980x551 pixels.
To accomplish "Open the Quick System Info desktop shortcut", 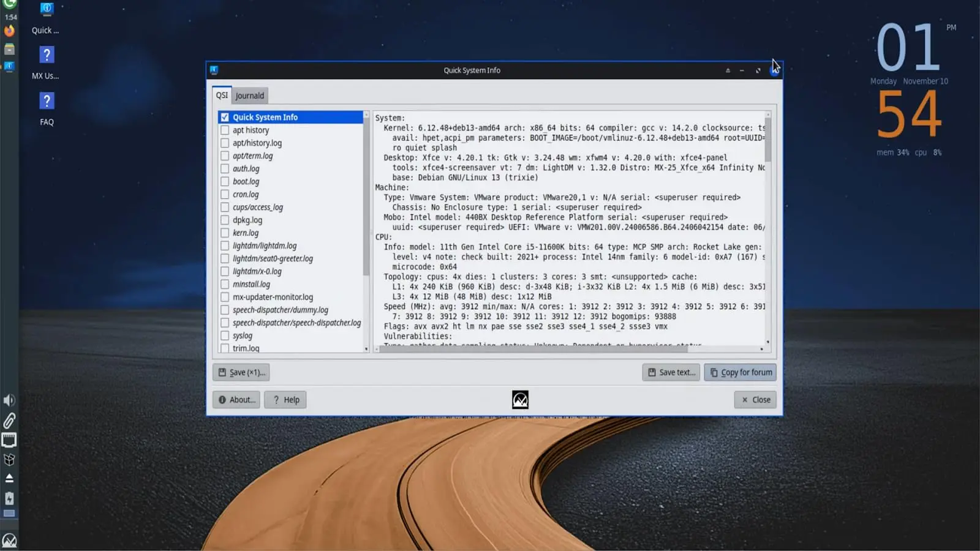I will pos(46,18).
